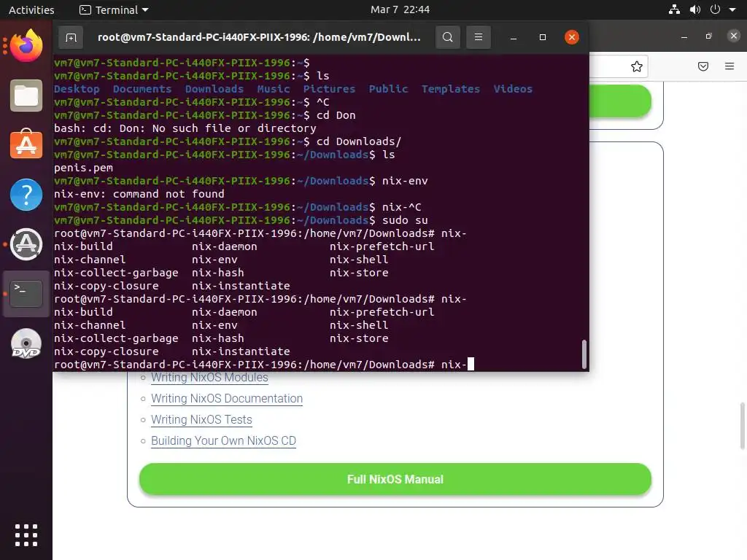Viewport: 747px width, 560px height.
Task: Click the terminal cursor at last prompt
Action: [x=471, y=365]
